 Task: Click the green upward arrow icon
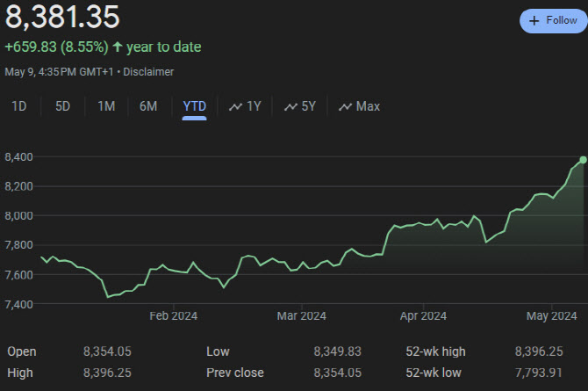point(118,47)
